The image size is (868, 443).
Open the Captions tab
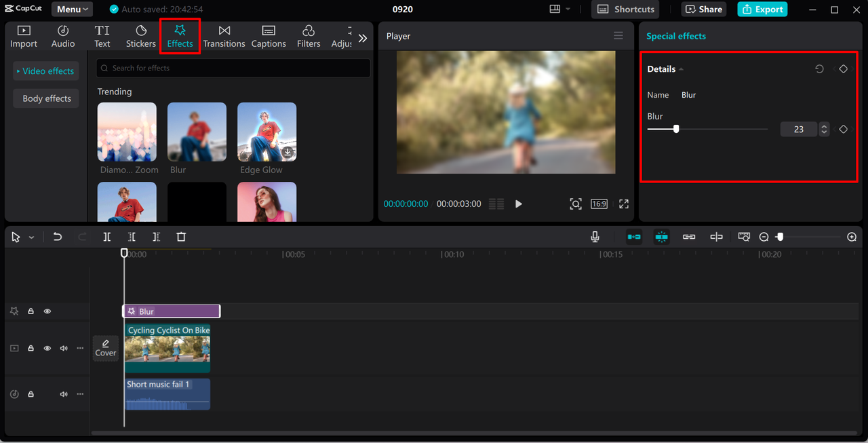(x=269, y=37)
